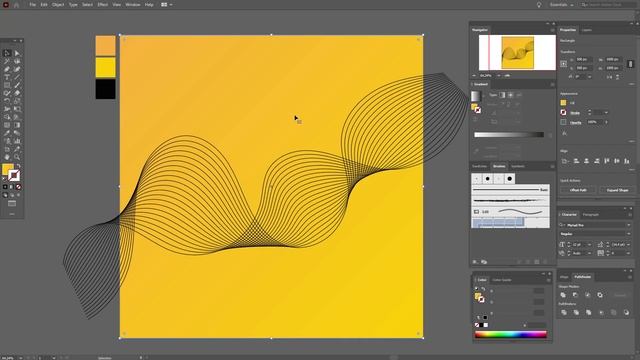Click the search field at top right
The height and width of the screenshot is (360, 640).
coord(608,5)
